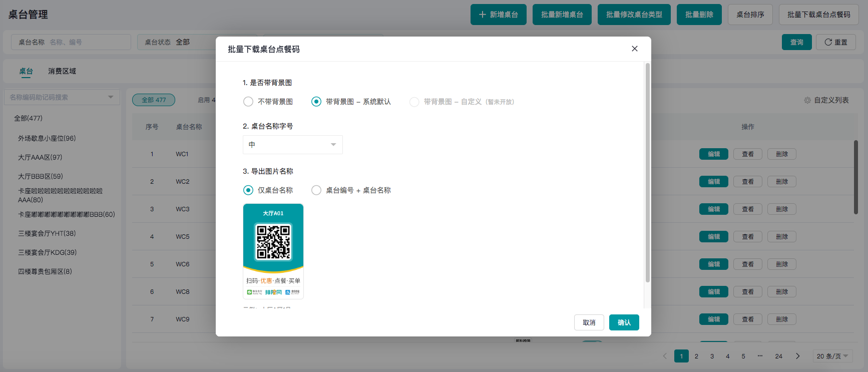Click 确认 to confirm the download
The height and width of the screenshot is (372, 868).
point(624,322)
